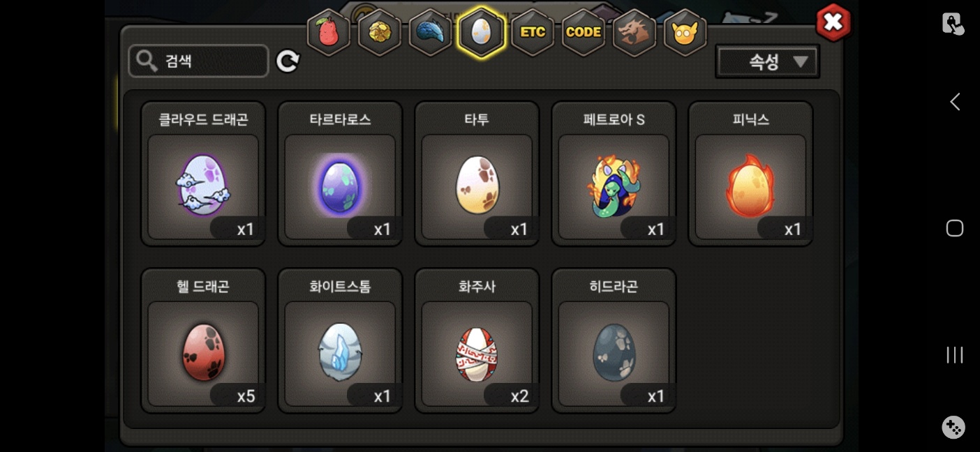Select the flaming 피닉스 egg
The height and width of the screenshot is (452, 980).
[750, 174]
